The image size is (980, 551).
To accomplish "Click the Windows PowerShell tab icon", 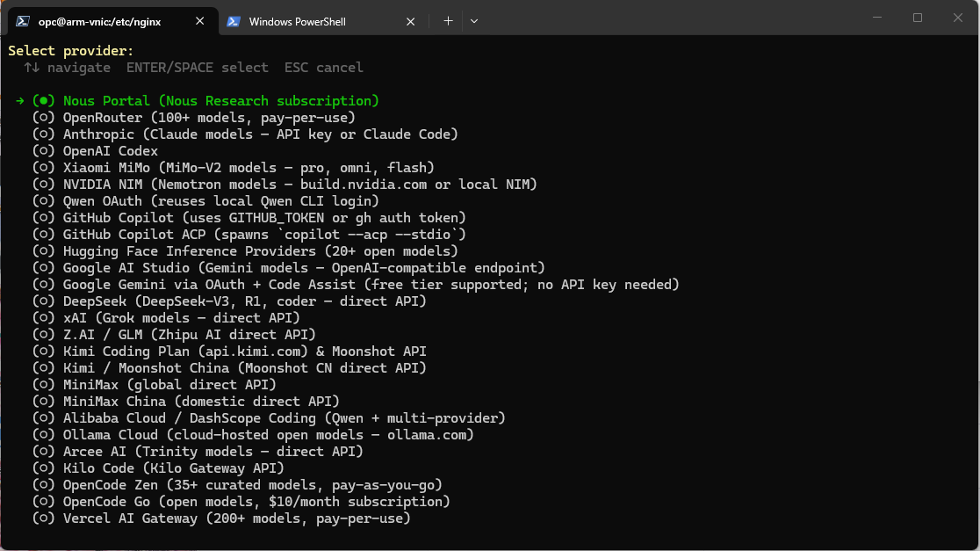I will (x=234, y=21).
